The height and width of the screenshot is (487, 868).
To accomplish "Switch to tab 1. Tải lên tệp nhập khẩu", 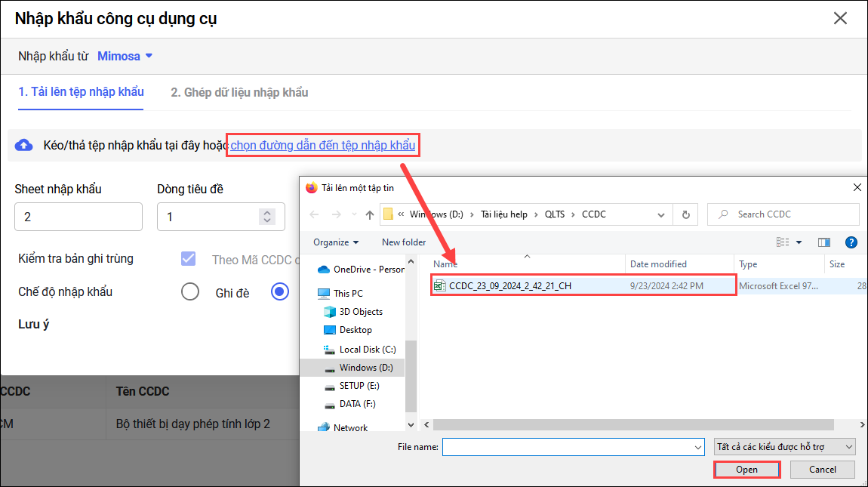I will (81, 92).
